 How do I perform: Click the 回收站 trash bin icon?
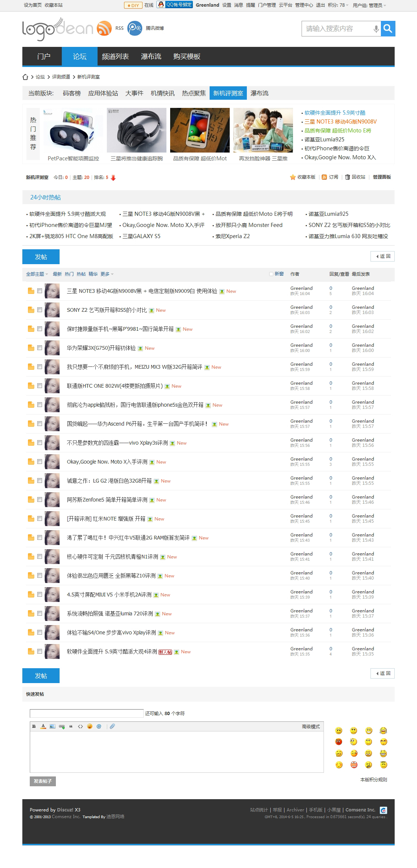pos(347,177)
